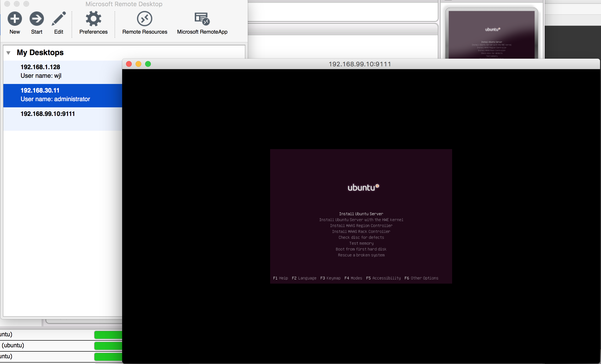Collapse the My Desktops group triangle

pyautogui.click(x=9, y=53)
